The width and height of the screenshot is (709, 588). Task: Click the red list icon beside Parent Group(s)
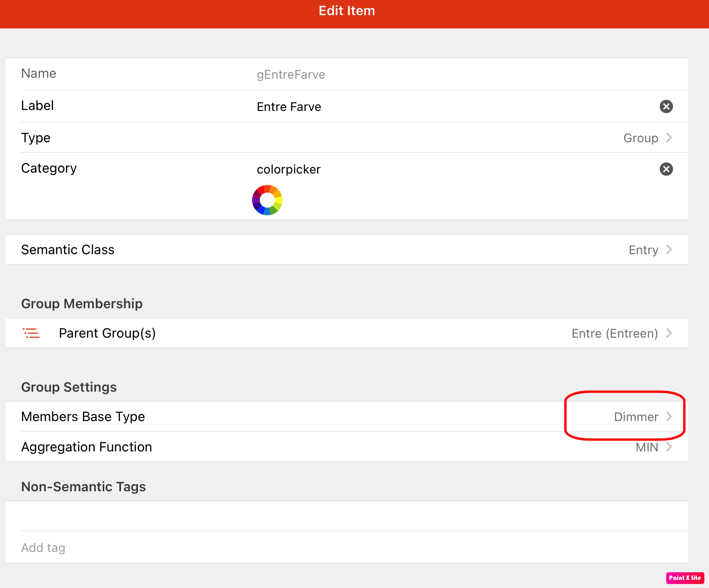(32, 333)
